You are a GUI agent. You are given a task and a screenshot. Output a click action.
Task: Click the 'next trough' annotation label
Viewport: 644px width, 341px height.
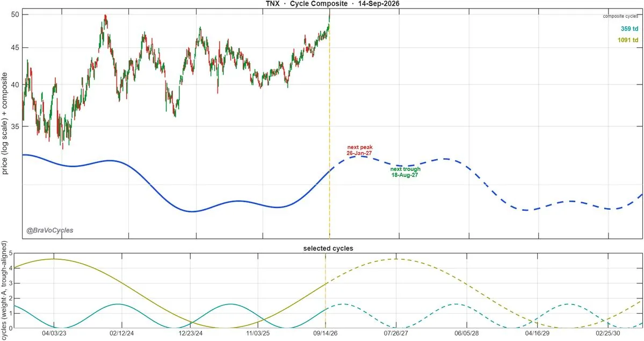tap(406, 169)
